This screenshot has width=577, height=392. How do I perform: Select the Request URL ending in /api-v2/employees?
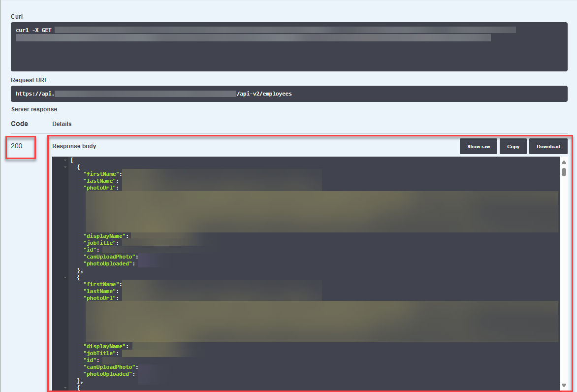pyautogui.click(x=289, y=94)
